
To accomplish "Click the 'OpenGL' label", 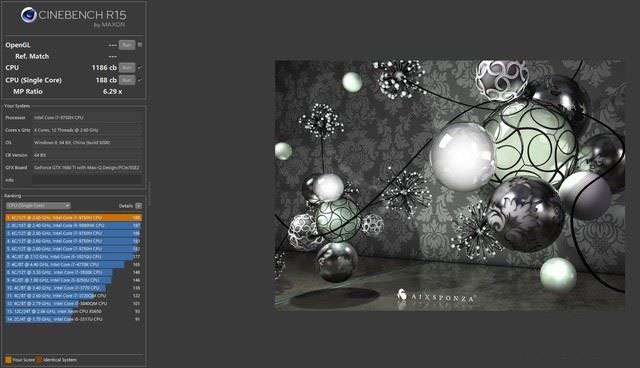I will tap(18, 45).
